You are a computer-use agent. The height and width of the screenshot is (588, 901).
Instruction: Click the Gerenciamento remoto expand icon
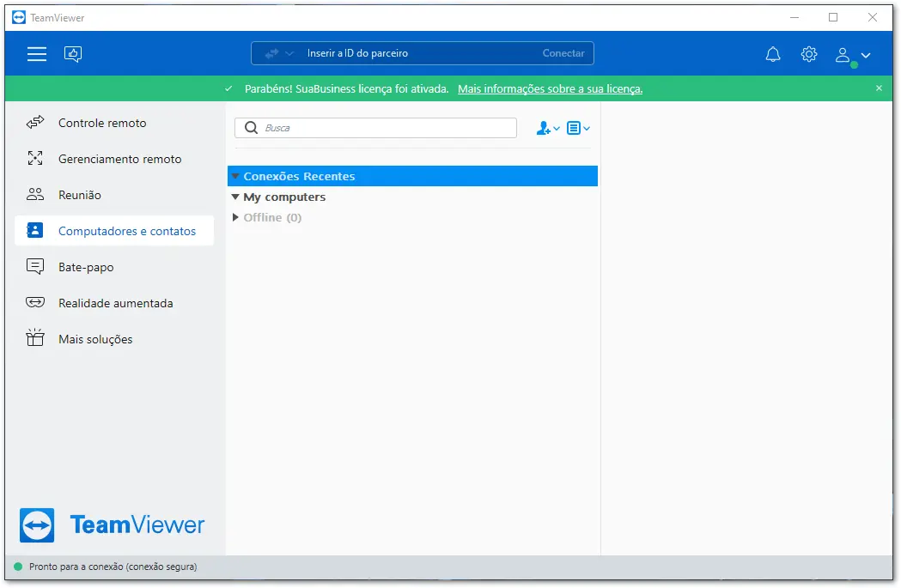point(35,159)
